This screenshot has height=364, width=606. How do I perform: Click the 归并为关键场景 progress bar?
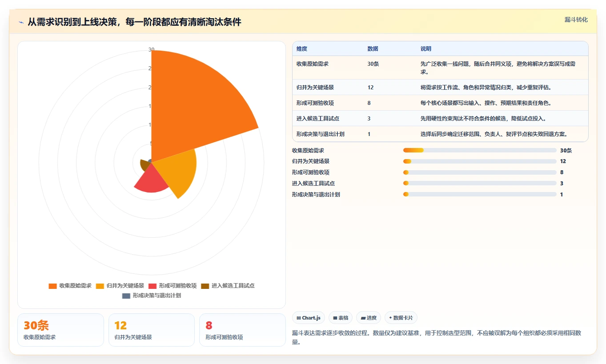(x=480, y=161)
